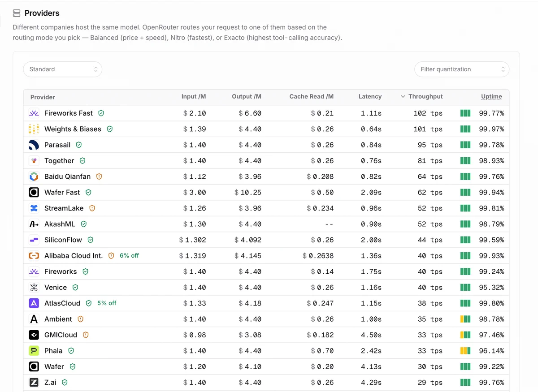Click the Parasail provider logo

click(34, 145)
